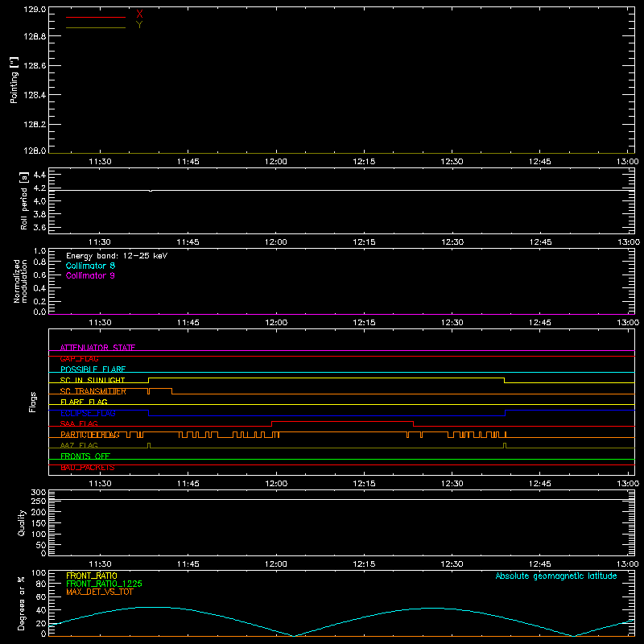Click the yellow FRONT_RATIO legend entry
The image size is (644, 644).
click(x=92, y=576)
